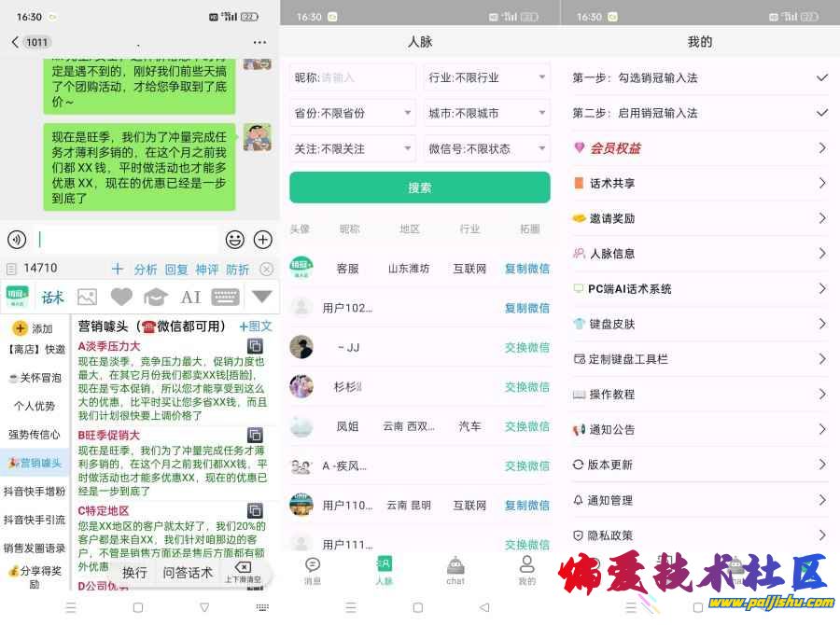
Task: Select 抖音快手增粉 category in sidebar
Action: tap(35, 492)
